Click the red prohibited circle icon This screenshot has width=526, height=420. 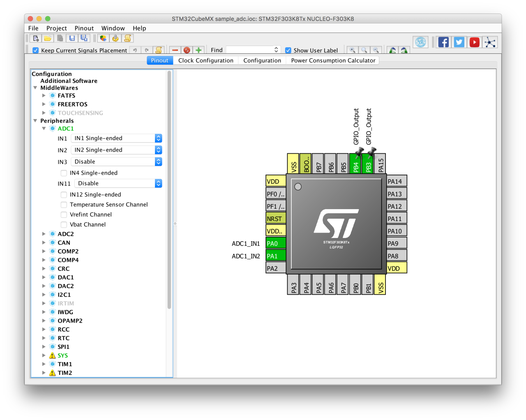(187, 50)
